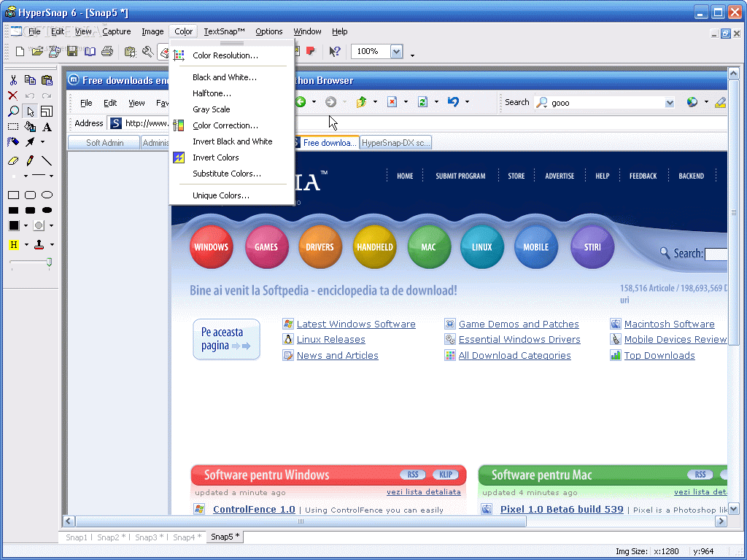Viewport: 747px width, 560px height.
Task: Open the stamp options dropdown
Action: [x=52, y=245]
